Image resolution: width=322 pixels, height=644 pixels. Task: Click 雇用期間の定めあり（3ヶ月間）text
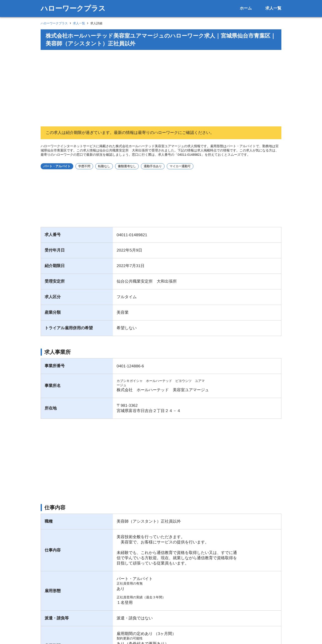pos(146,634)
